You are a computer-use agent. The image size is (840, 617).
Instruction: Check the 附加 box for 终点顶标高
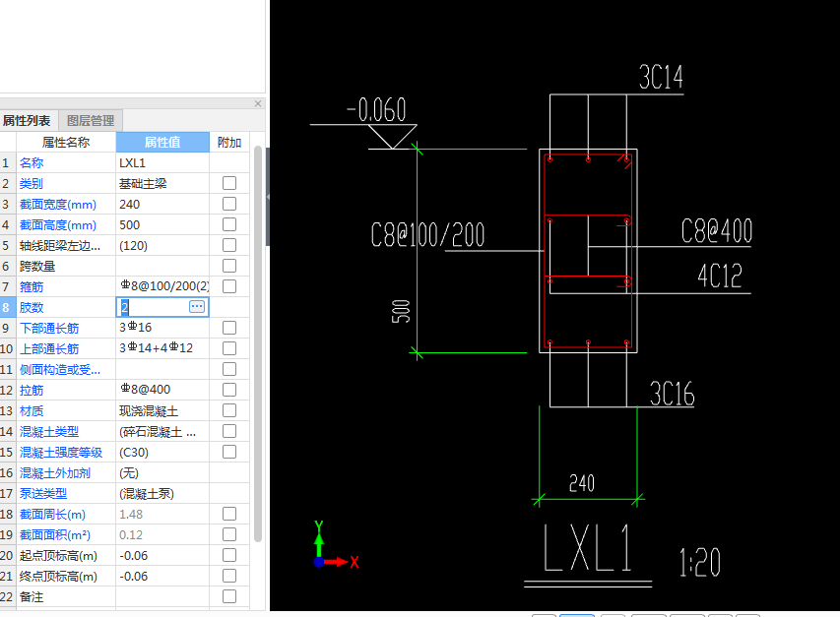pyautogui.click(x=229, y=576)
